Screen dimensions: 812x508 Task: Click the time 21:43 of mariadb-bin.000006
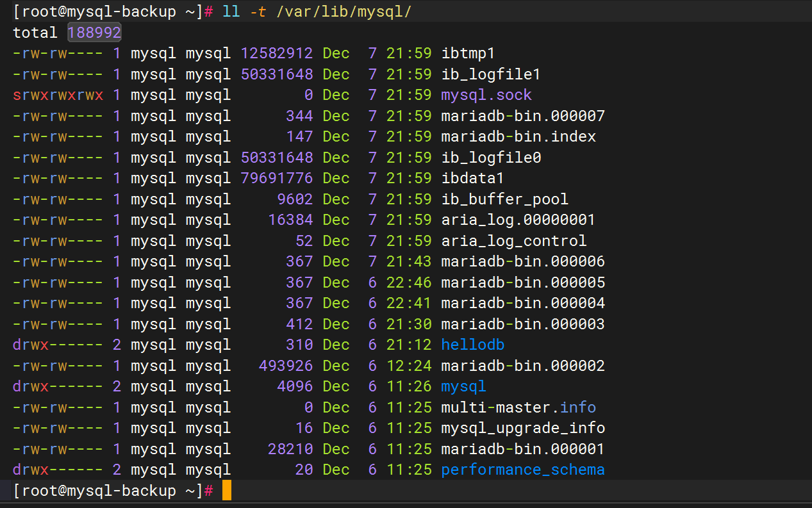(x=409, y=262)
